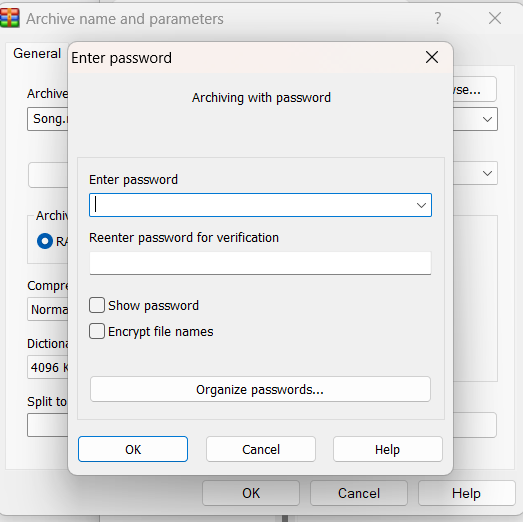Screen dimensions: 523x522
Task: Focus the Reenter password for verification field
Action: tap(260, 264)
